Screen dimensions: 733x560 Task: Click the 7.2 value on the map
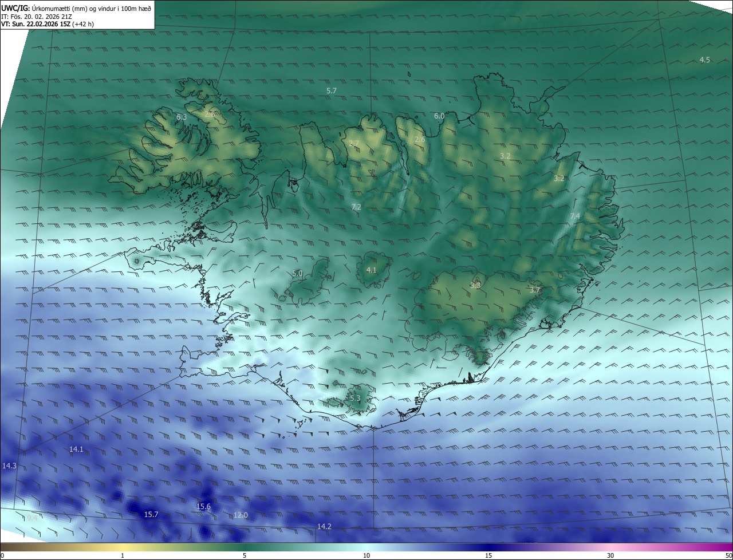(x=356, y=207)
